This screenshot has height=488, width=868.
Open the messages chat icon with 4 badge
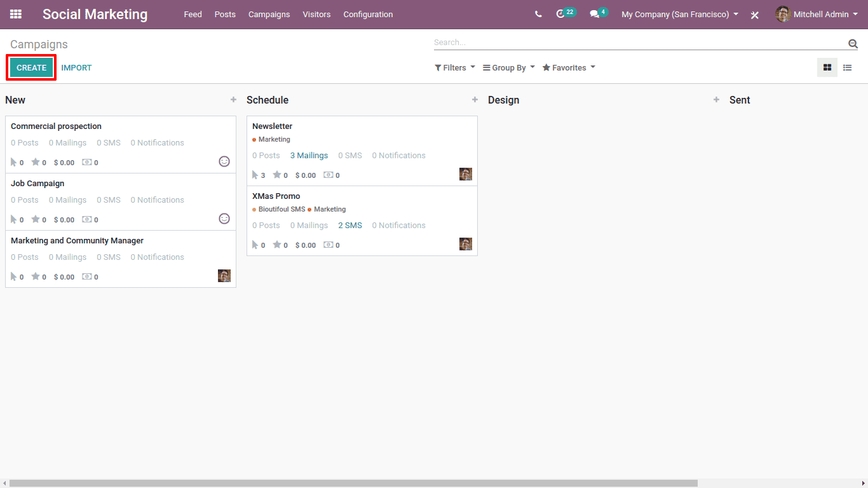599,13
